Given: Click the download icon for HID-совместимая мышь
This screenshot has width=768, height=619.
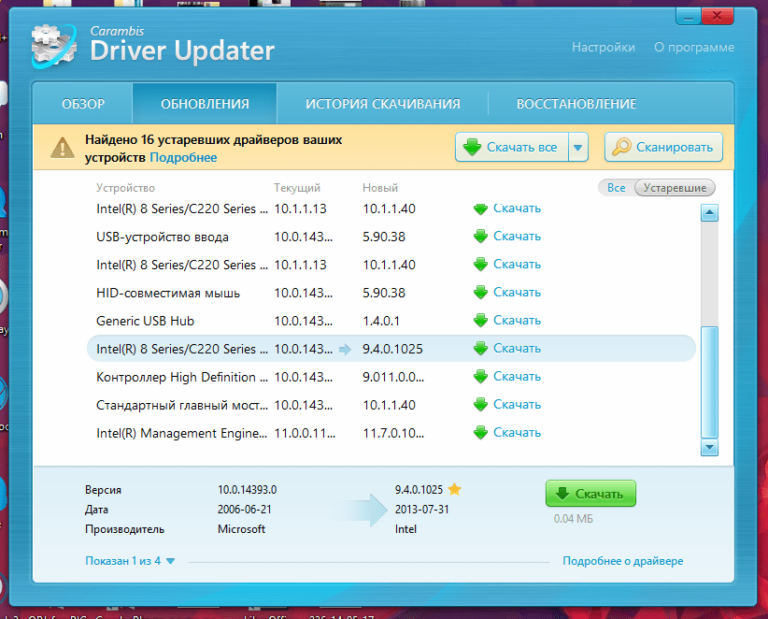Looking at the screenshot, I should coord(481,293).
